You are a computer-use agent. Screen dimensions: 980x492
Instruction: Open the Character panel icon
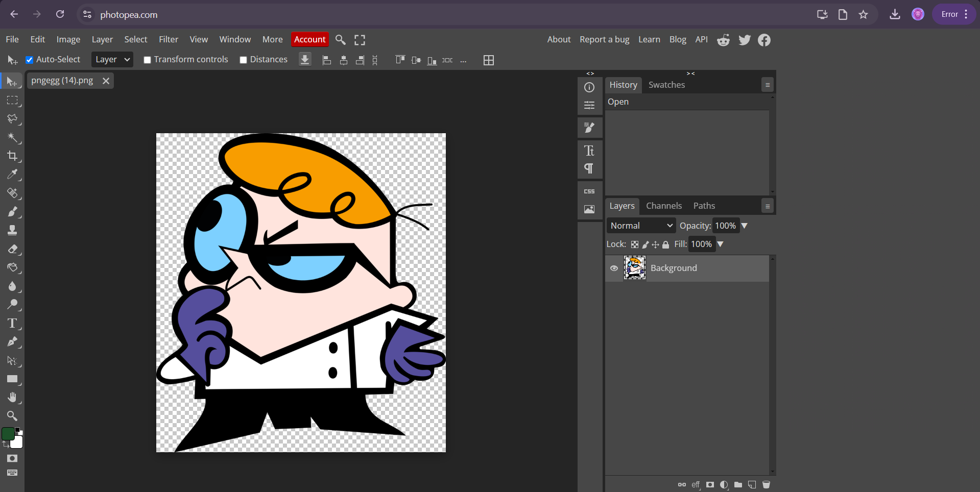click(x=589, y=151)
